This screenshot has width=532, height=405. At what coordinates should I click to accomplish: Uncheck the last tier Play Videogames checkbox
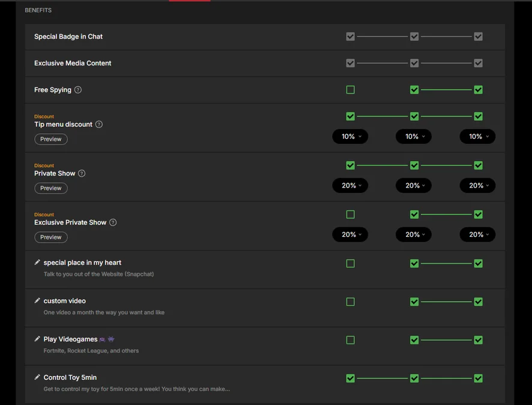[478, 340]
